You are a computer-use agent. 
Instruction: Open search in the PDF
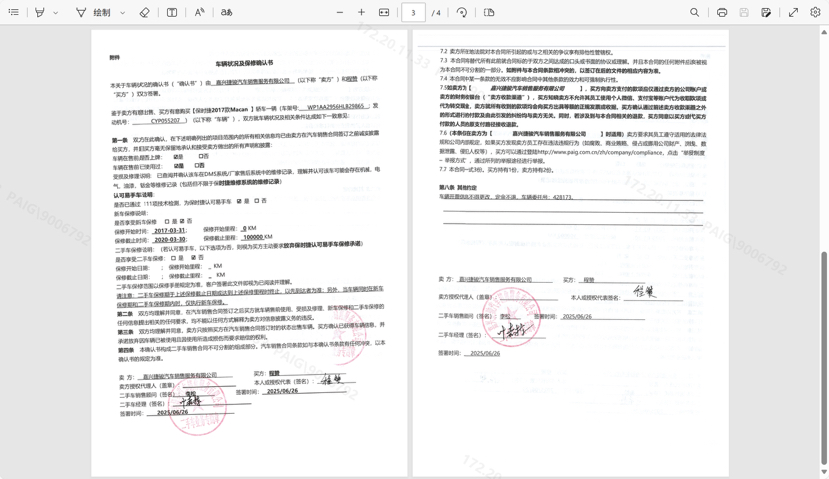[x=694, y=13]
